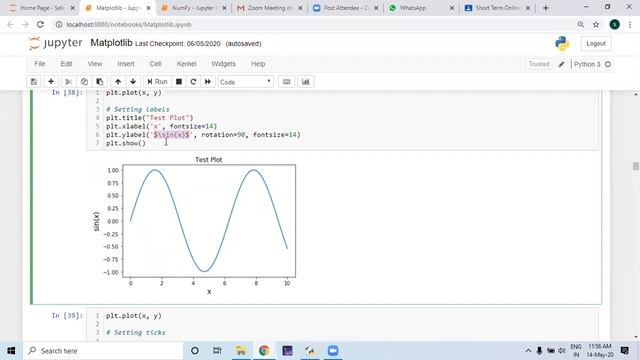Viewport: 640px width, 360px height.
Task: Reload the current page
Action: click(x=40, y=24)
